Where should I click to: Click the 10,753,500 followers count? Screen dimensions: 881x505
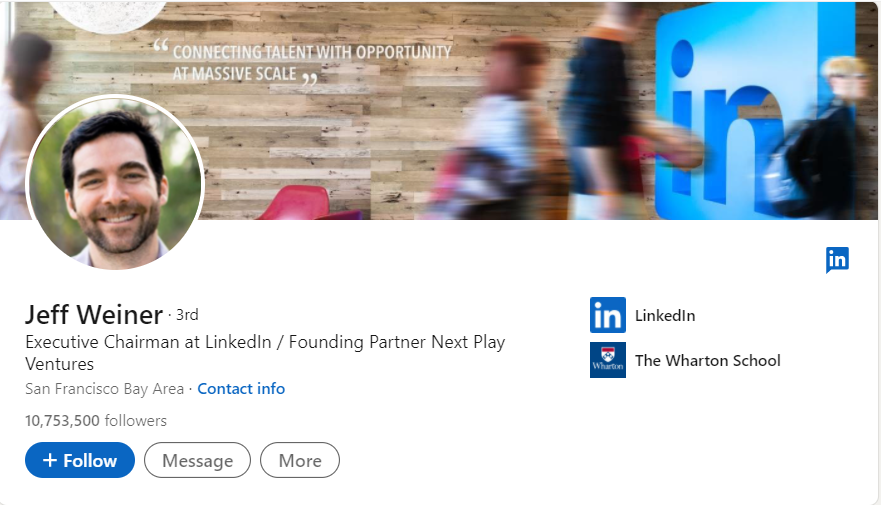pos(96,421)
